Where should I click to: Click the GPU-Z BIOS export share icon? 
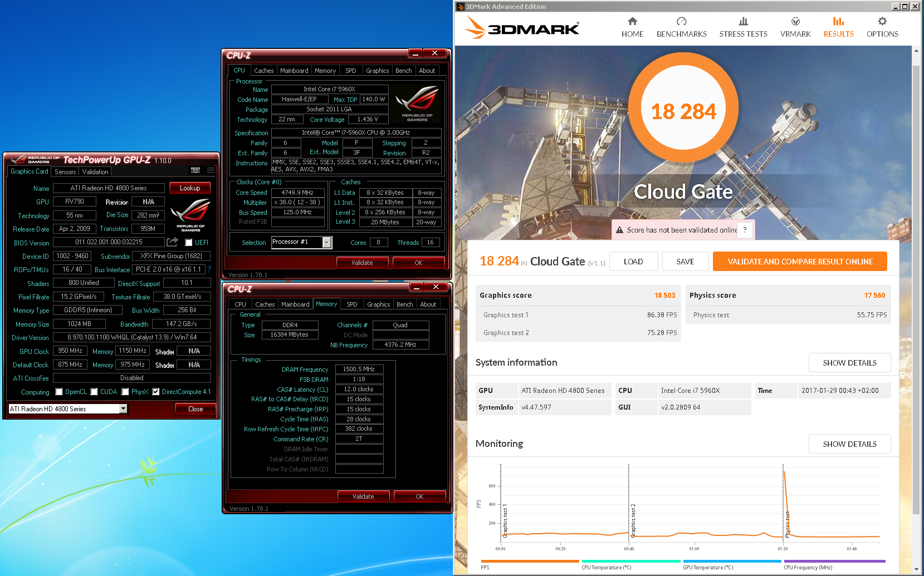[173, 242]
